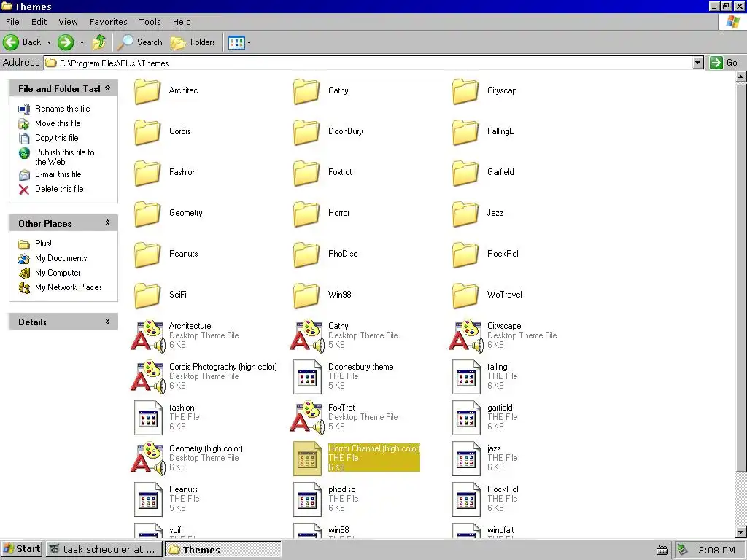Click Copy this file link
The height and width of the screenshot is (560, 747).
pos(57,138)
